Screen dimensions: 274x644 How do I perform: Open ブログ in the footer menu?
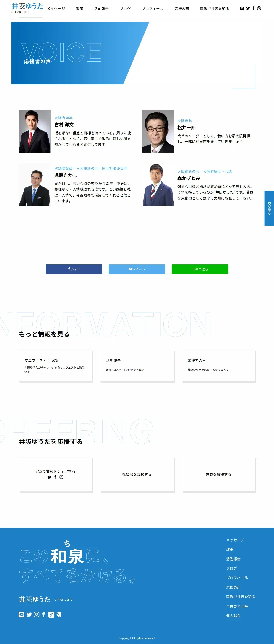(x=232, y=568)
